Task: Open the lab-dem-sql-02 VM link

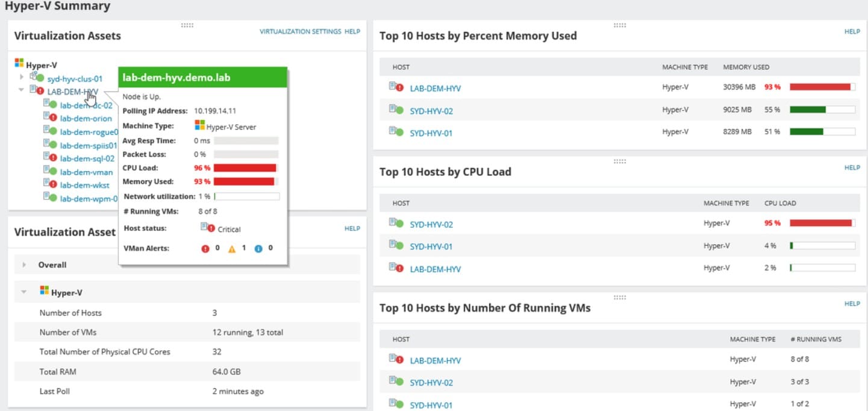Action: (87, 159)
